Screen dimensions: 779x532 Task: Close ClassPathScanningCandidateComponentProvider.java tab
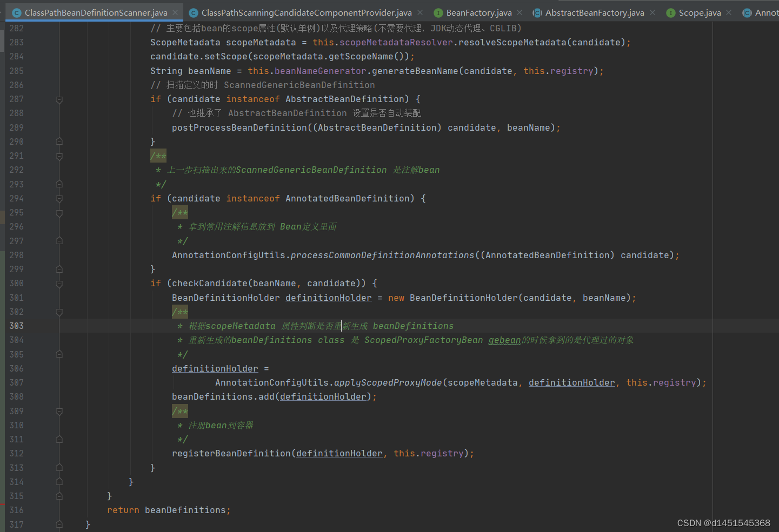pos(420,12)
